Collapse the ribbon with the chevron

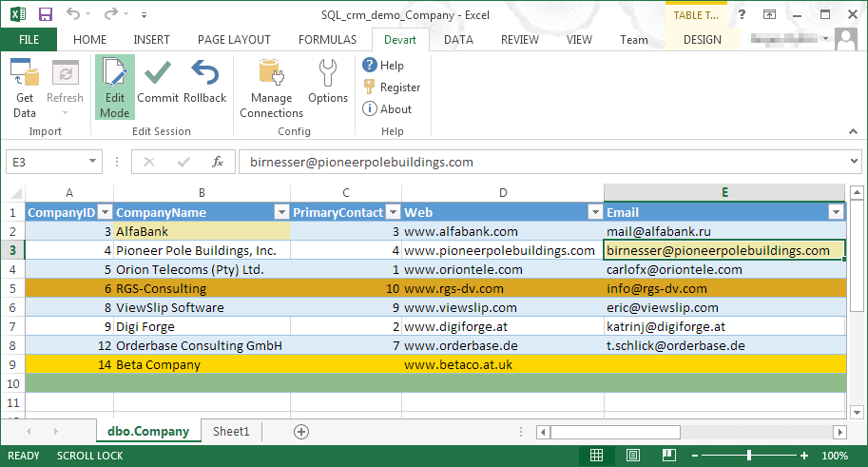(x=853, y=131)
